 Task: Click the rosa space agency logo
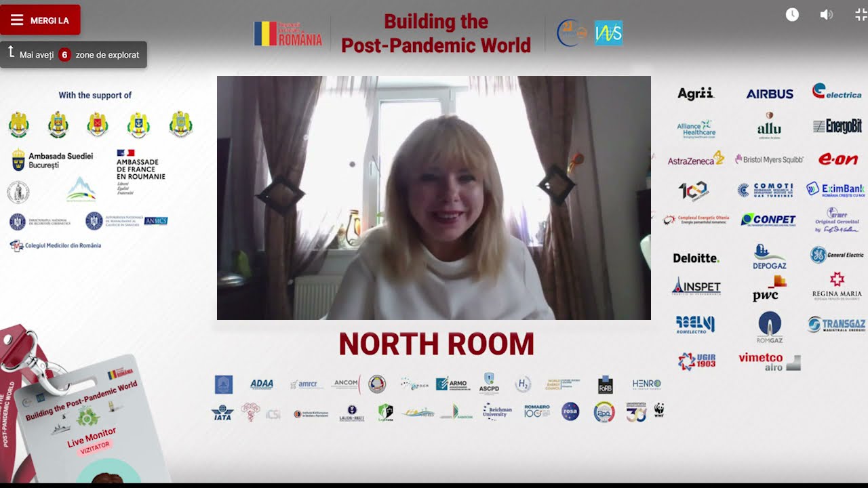pos(570,412)
